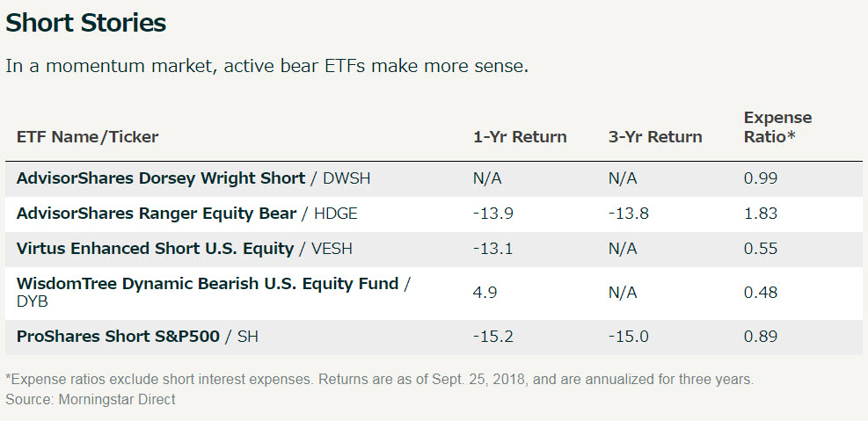Click the 1-Yr Return column header
Screen dimensions: 868x421
520,136
